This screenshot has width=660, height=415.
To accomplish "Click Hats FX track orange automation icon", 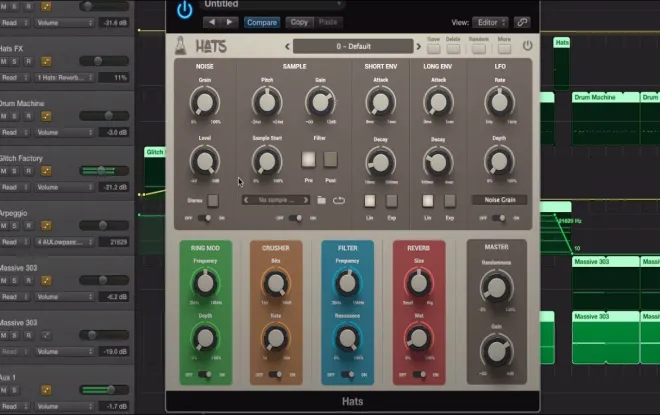I will (46, 61).
